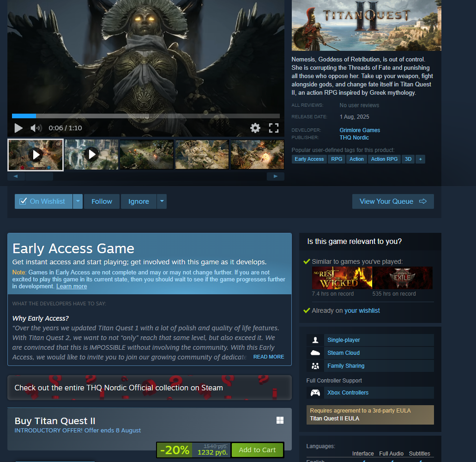The height and width of the screenshot is (462, 476).
Task: Click the -20% discount badge
Action: (x=175, y=450)
